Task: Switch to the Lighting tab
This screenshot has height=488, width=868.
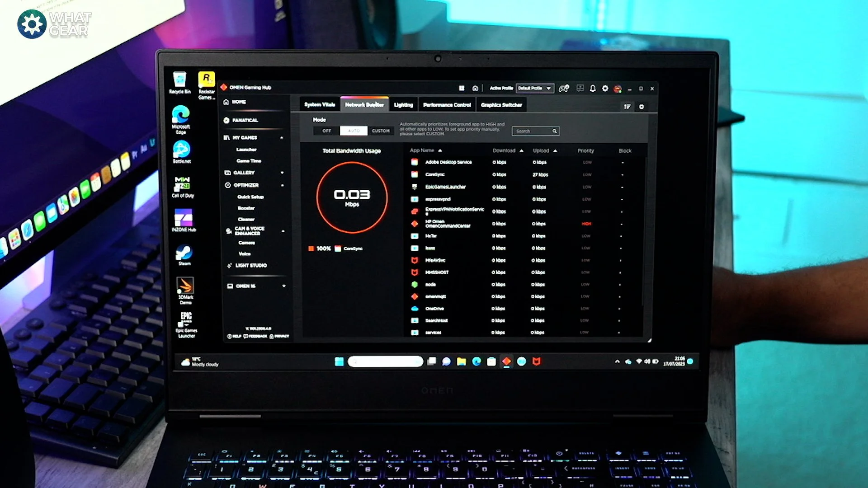Action: click(403, 105)
